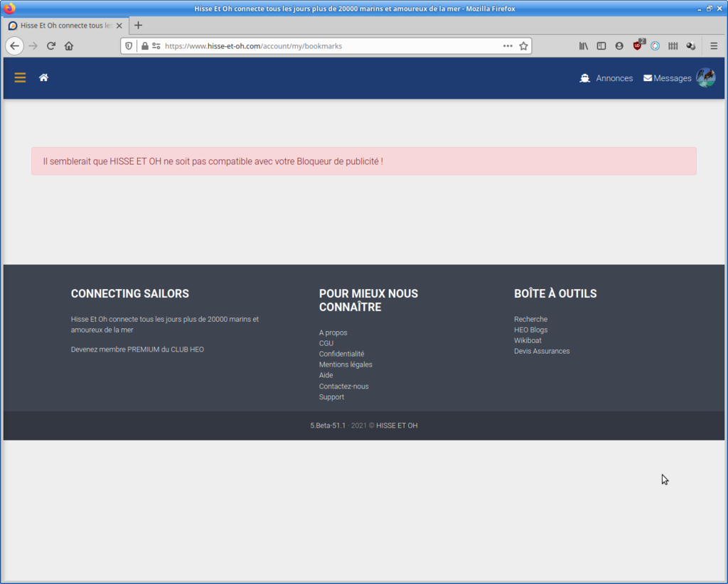Image resolution: width=728 pixels, height=584 pixels.
Task: Click the BOÎTE À OUTILS heading
Action: pyautogui.click(x=555, y=293)
